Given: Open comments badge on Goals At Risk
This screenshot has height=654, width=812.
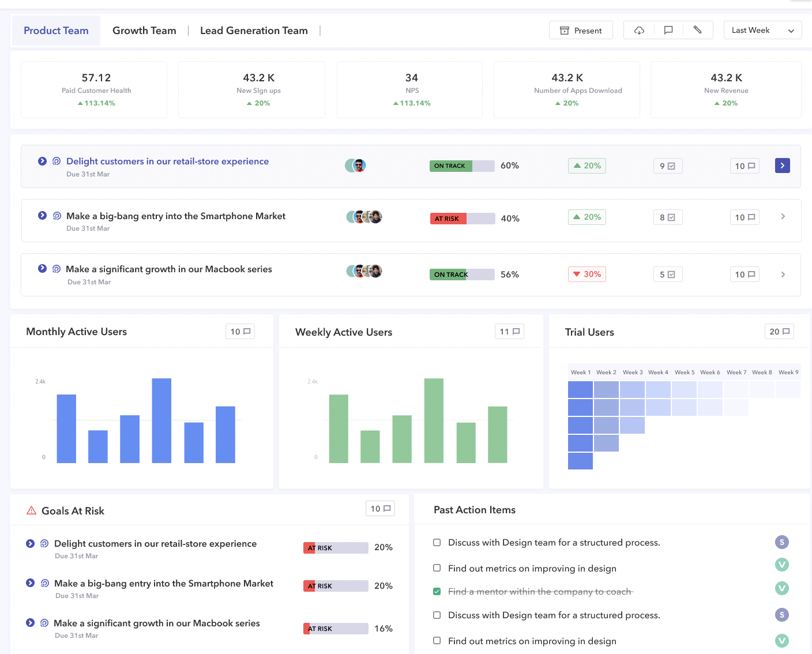Looking at the screenshot, I should (x=380, y=509).
